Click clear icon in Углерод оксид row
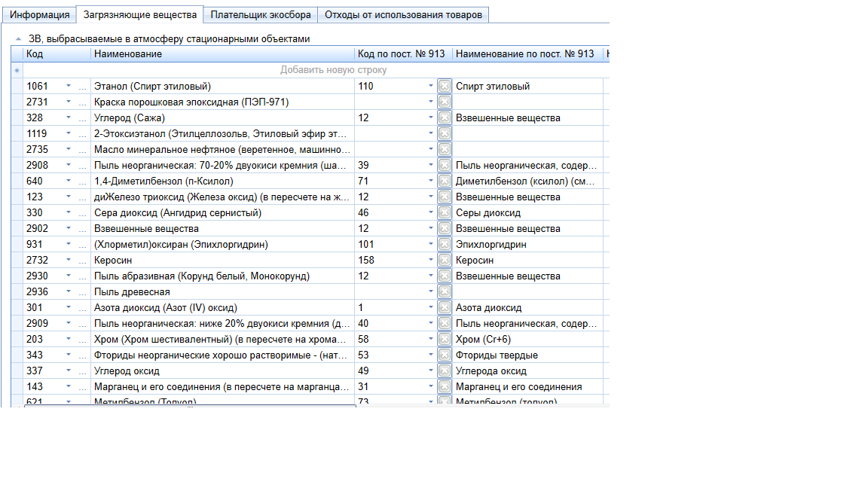Image resolution: width=868 pixels, height=488 pixels. (x=445, y=371)
